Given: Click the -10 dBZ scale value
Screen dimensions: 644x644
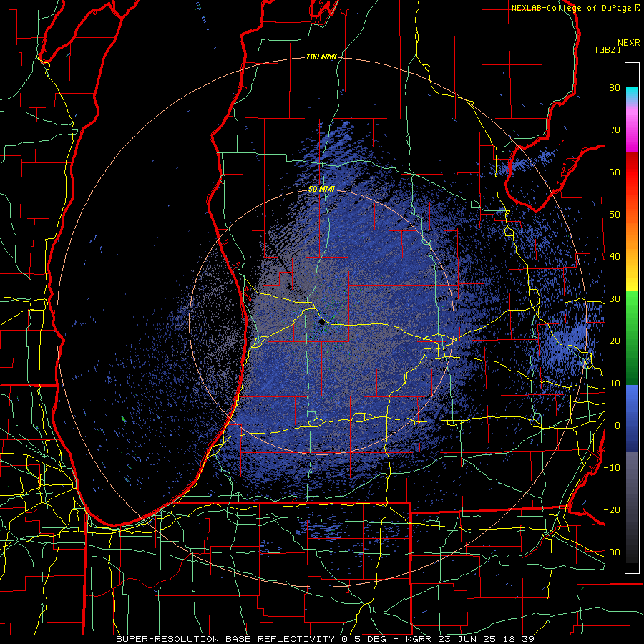Looking at the screenshot, I should 612,468.
